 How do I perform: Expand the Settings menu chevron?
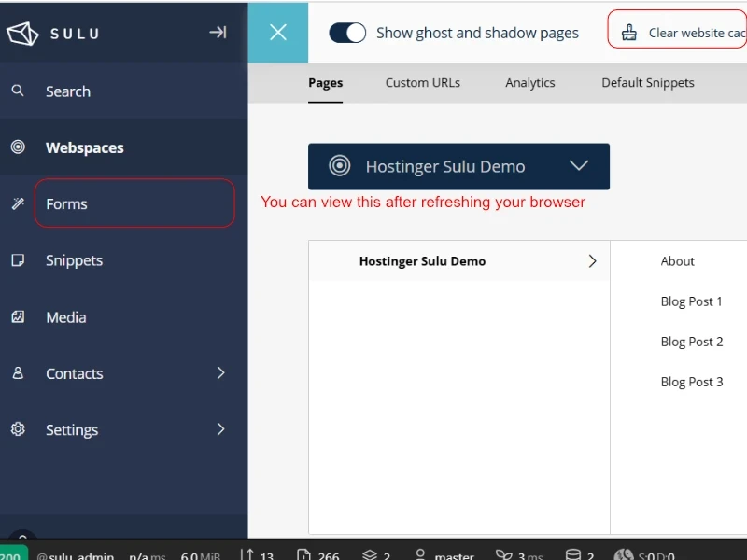coord(221,429)
